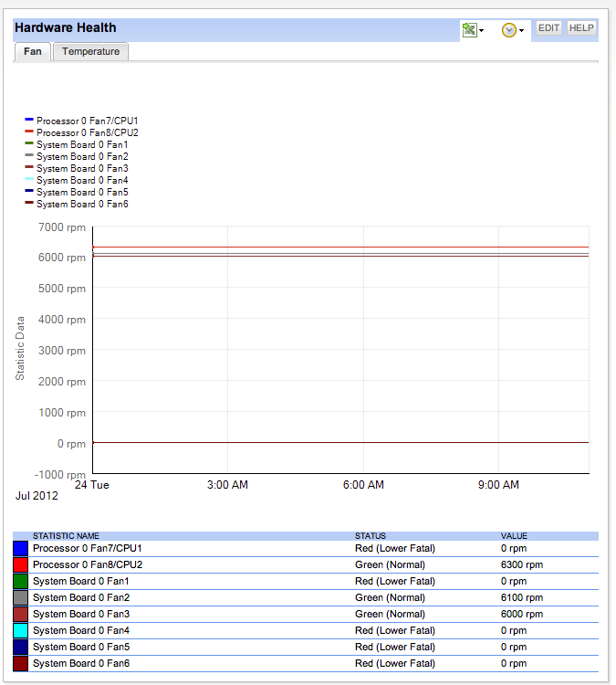Click the blue swatch for Fan7/CPU1 row
The image size is (616, 685).
[20, 548]
